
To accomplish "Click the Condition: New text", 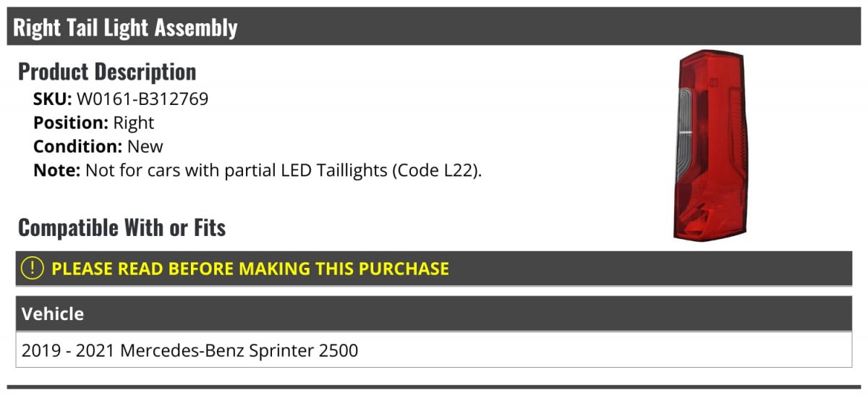I will pos(98,146).
